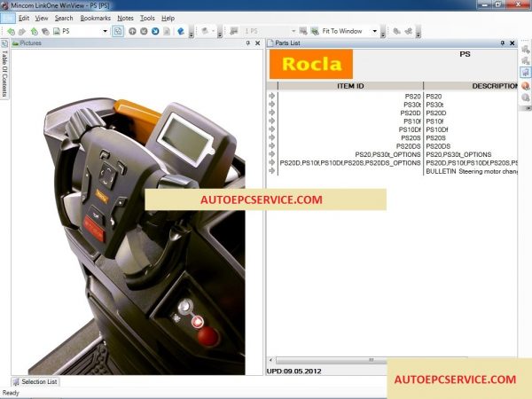The image size is (532, 399).
Task: Open PS30t entry via its arrow icon
Action: click(x=272, y=104)
